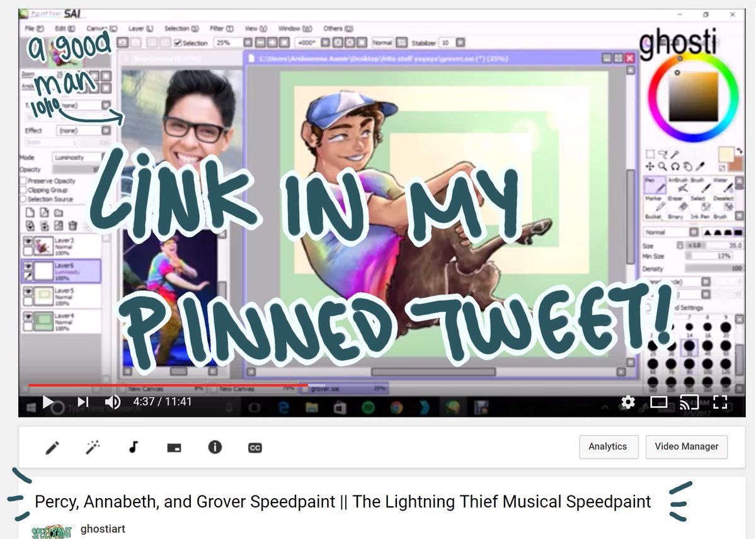This screenshot has width=756, height=539.
Task: Open the Video Manager
Action: 687,446
